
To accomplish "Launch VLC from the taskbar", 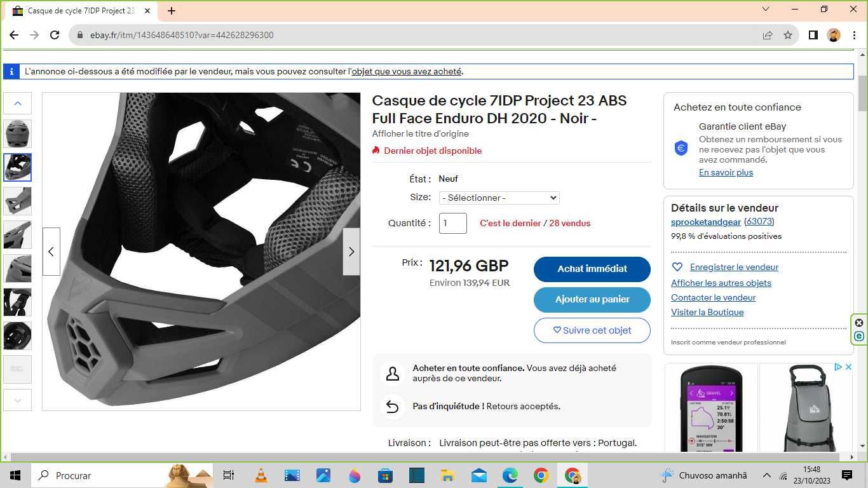I will [x=261, y=475].
